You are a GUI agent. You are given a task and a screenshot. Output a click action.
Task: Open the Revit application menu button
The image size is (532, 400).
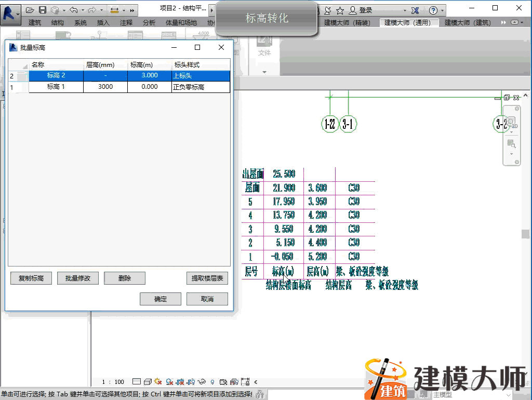coord(10,14)
